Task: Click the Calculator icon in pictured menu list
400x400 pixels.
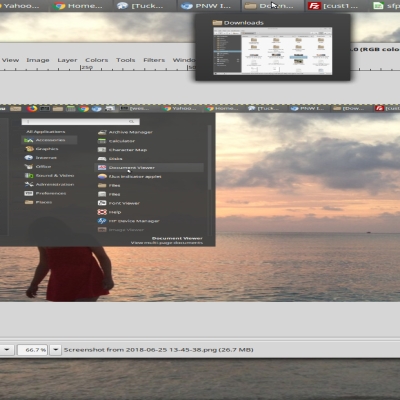Action: tap(102, 141)
